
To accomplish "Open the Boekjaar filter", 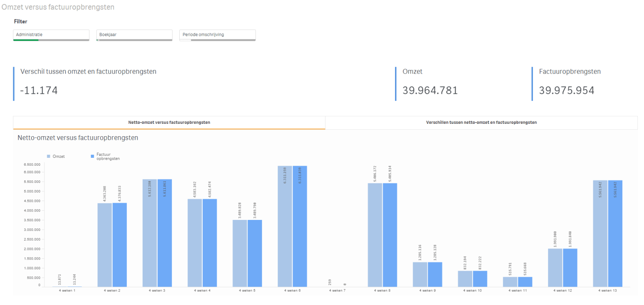I will click(x=134, y=34).
